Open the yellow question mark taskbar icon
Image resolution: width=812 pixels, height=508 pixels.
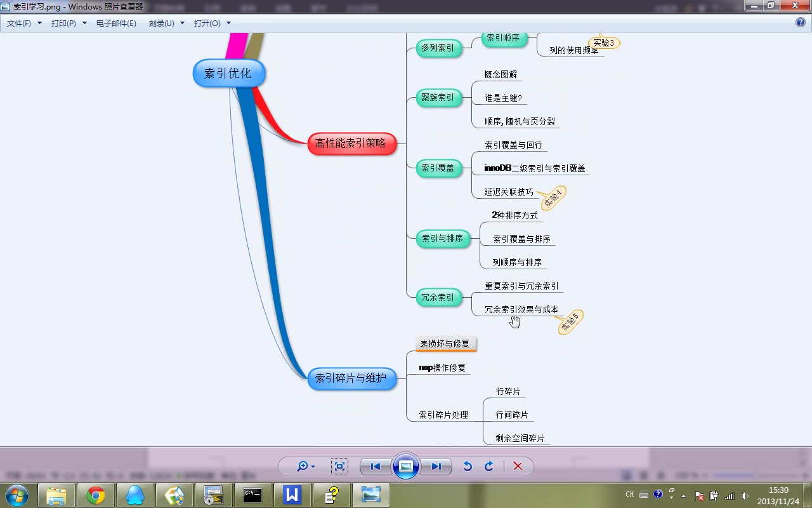tap(332, 495)
